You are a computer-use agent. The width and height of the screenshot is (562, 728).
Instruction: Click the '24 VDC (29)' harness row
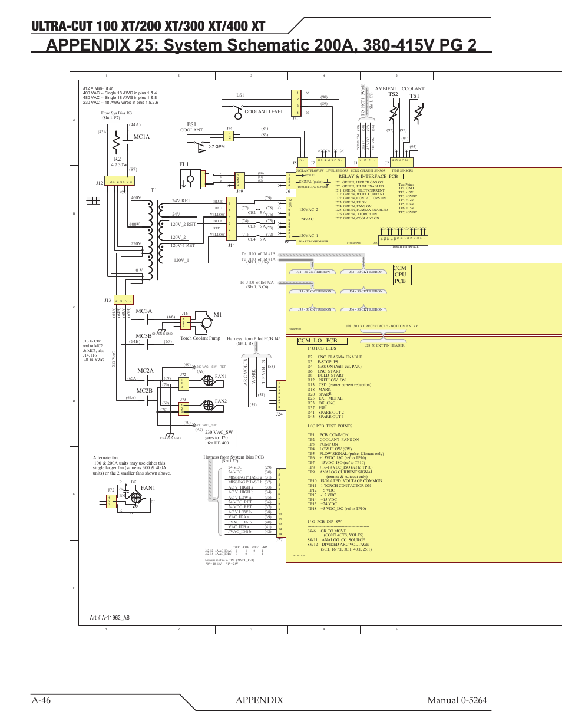tap(250, 467)
